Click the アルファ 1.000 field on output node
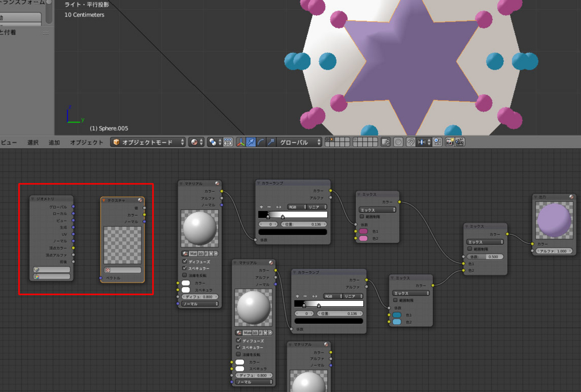This screenshot has width=581, height=392. pyautogui.click(x=554, y=251)
